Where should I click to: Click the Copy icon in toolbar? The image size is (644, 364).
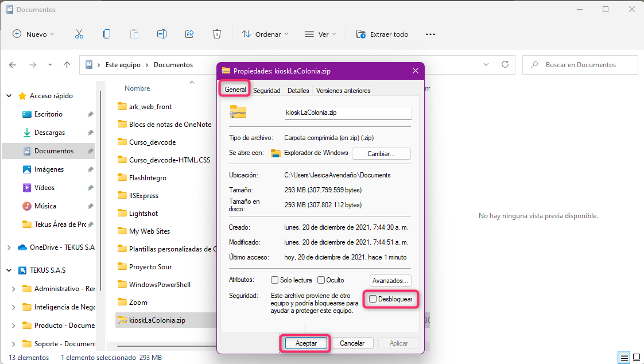[x=107, y=34]
